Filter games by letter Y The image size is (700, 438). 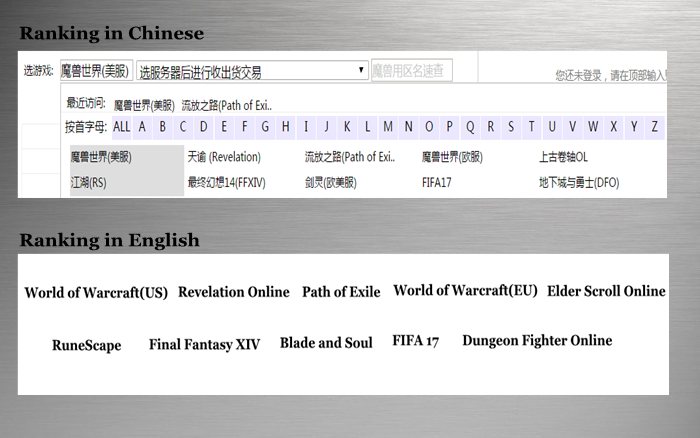(x=635, y=127)
